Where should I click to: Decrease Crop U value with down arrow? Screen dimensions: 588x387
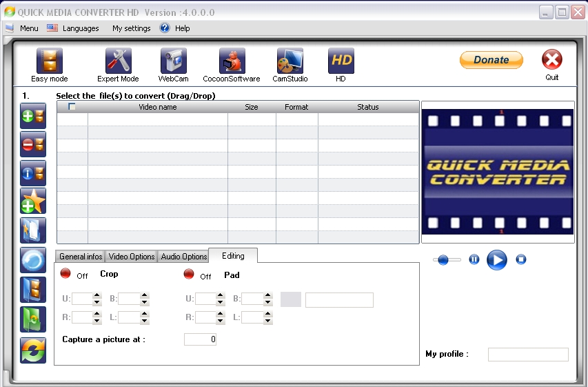coord(97,301)
